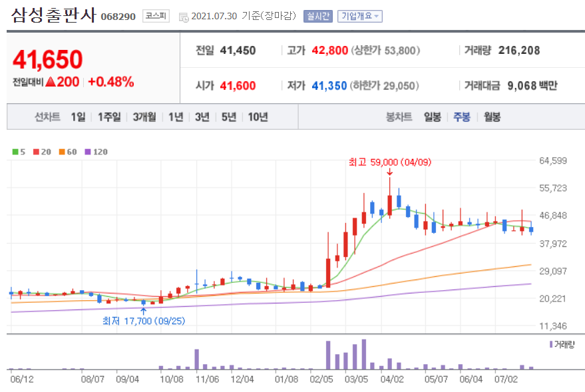
Task: Click the red up-triangle change icon
Action: point(51,82)
